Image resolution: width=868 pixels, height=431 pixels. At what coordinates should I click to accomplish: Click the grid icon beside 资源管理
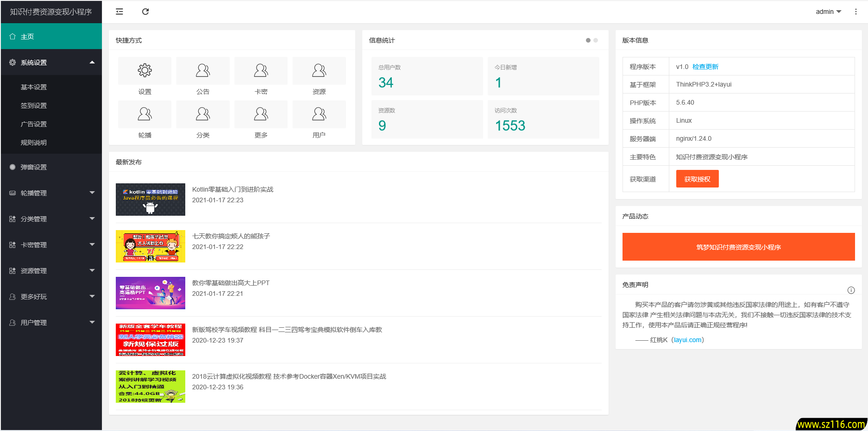(13, 271)
